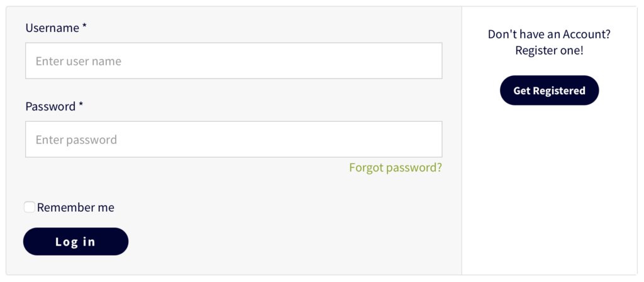Click the Username field label
Viewport: 644px width, 282px height.
52,28
